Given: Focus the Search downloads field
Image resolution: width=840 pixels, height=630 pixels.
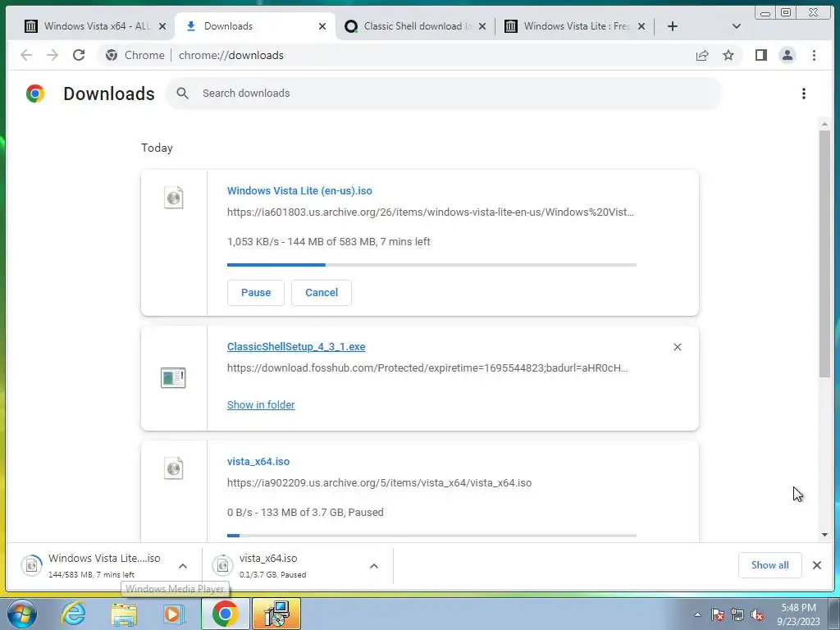Looking at the screenshot, I should click(444, 94).
